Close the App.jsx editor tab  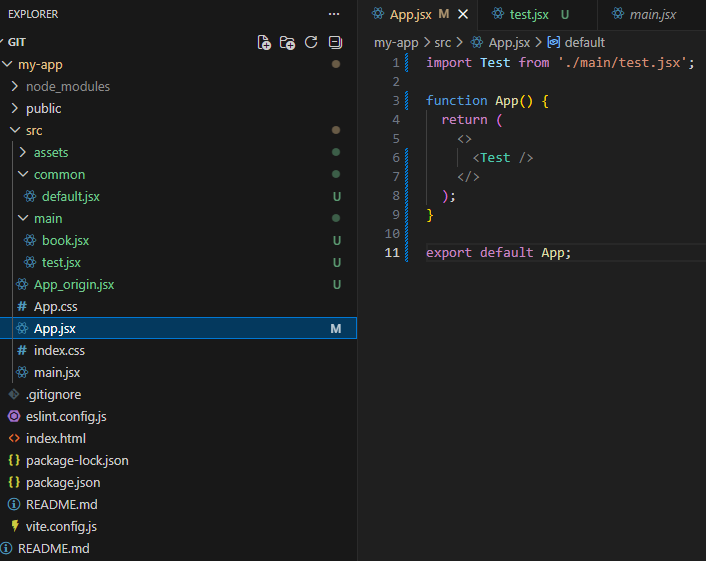coord(463,14)
